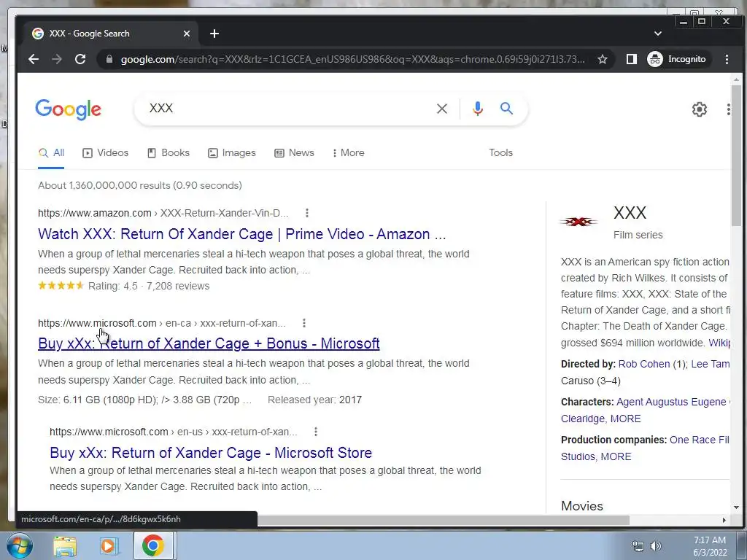Switch to News results tab

(x=294, y=153)
